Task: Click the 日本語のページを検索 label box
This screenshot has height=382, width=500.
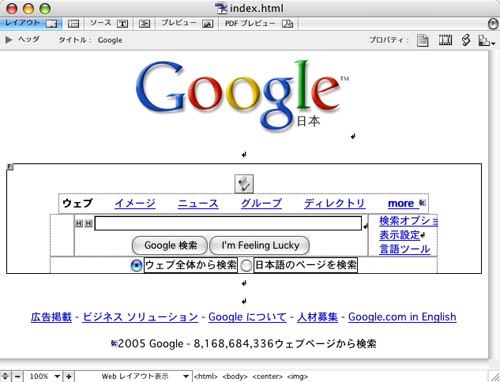Action: (306, 265)
